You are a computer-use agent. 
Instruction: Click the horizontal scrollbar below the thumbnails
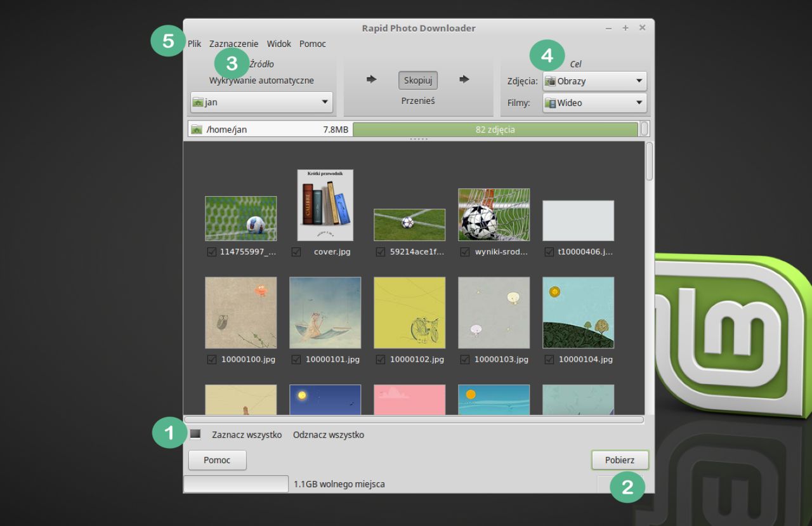pos(414,419)
